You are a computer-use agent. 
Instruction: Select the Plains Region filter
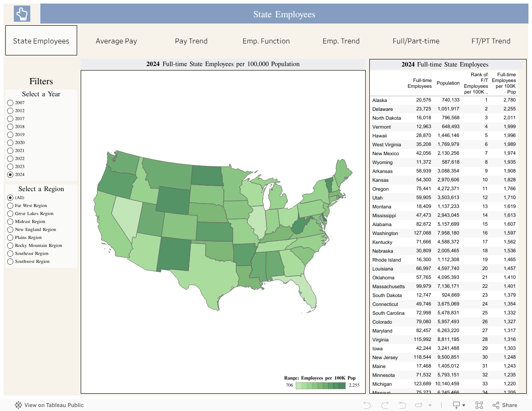(x=10, y=238)
